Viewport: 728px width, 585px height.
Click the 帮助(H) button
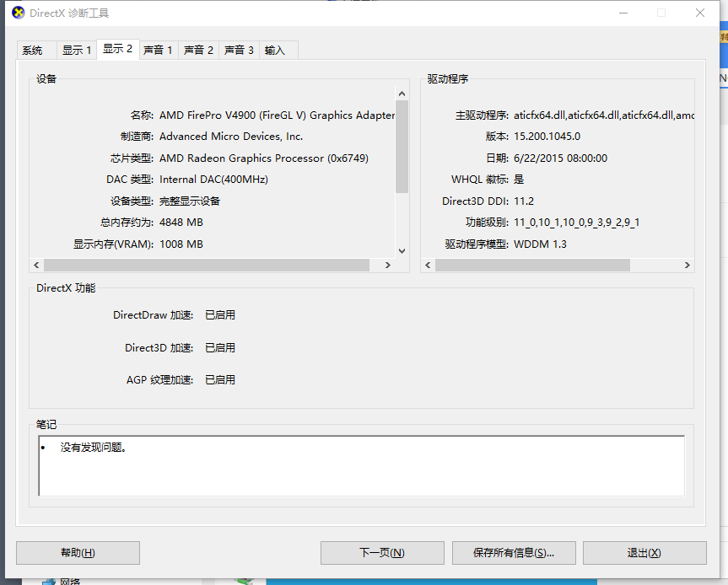click(x=78, y=552)
